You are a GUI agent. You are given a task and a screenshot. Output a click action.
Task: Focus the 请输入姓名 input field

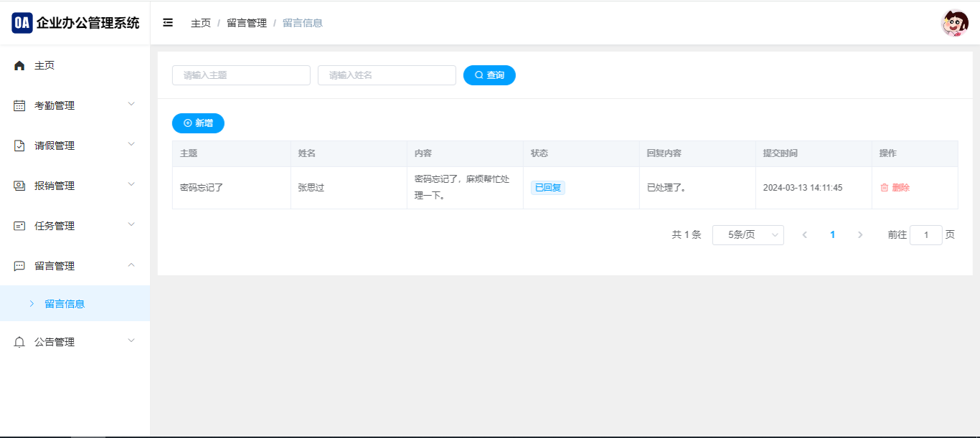(387, 75)
